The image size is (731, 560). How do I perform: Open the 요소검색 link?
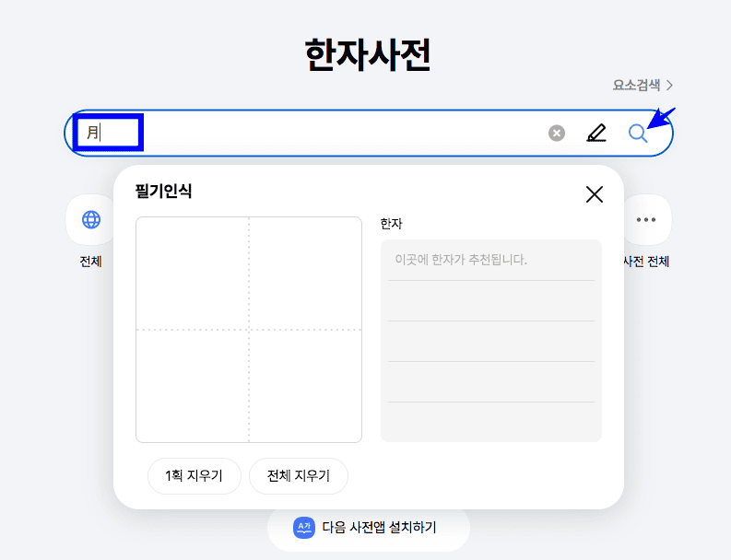point(643,86)
